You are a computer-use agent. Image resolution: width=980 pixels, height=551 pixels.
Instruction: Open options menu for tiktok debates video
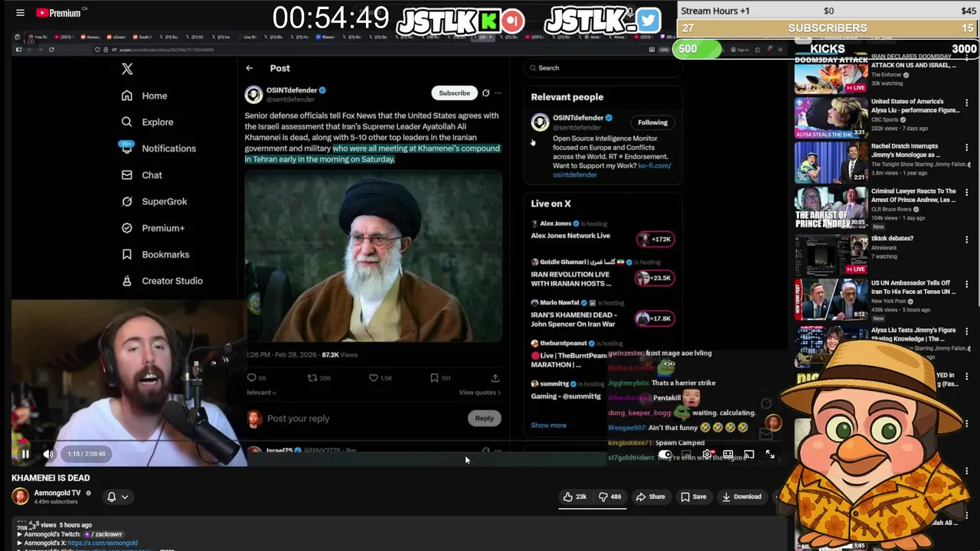coord(966,240)
